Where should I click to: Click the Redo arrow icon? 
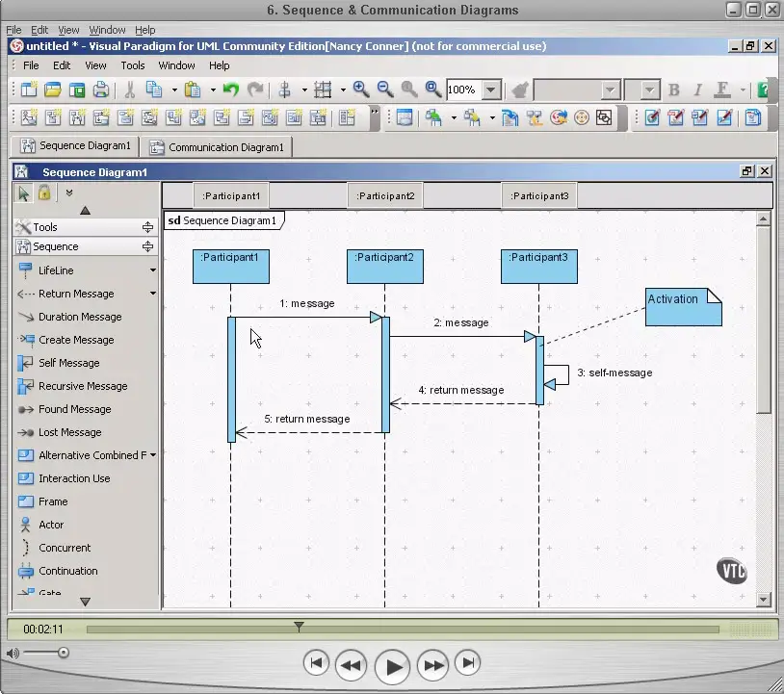click(255, 90)
